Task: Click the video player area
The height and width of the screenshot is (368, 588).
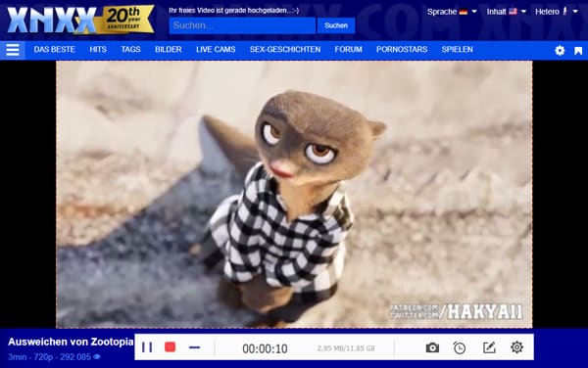Action: pyautogui.click(x=294, y=195)
